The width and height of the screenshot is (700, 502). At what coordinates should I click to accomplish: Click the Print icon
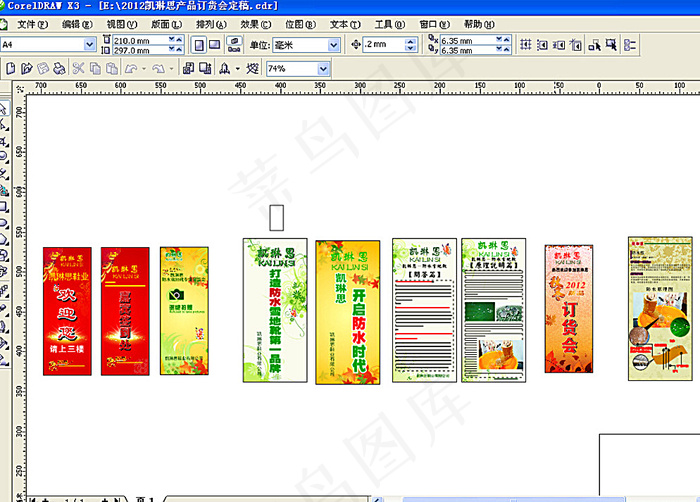(59, 68)
